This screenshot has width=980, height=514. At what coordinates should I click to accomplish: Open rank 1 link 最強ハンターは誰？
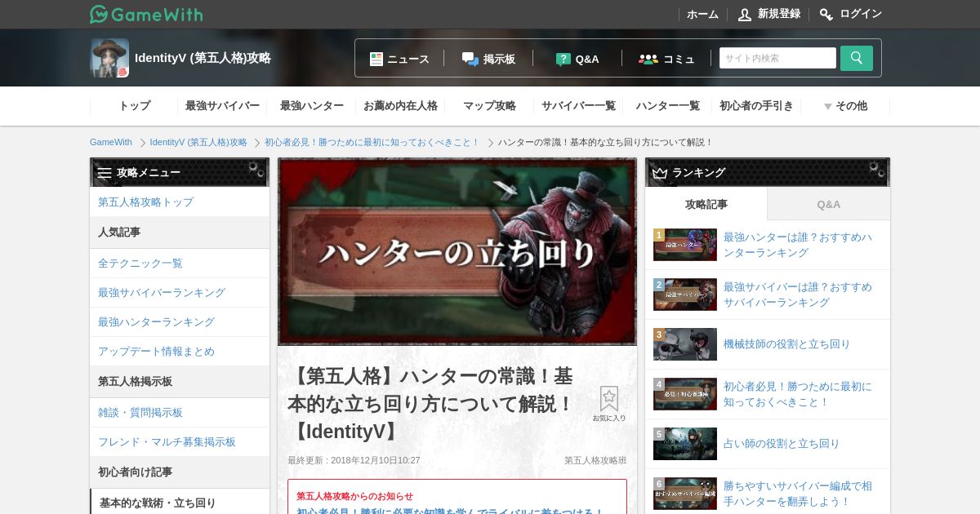point(798,245)
